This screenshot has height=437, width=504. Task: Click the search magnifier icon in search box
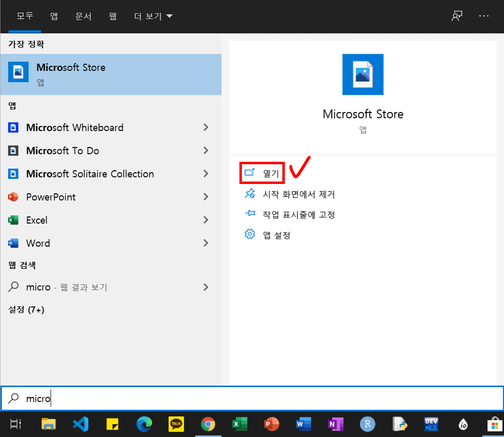(x=13, y=398)
